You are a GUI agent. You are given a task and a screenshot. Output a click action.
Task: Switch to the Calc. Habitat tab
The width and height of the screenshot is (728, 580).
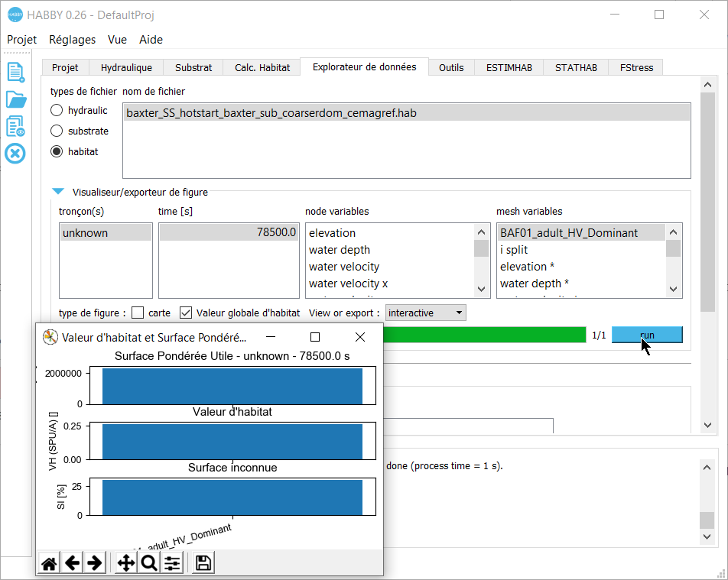tap(262, 67)
